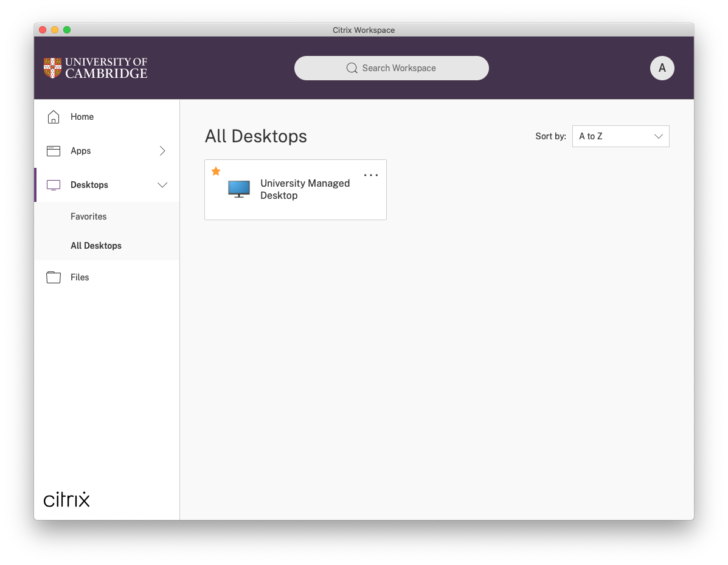Click the search magnifier icon
The image size is (728, 565).
tap(352, 68)
